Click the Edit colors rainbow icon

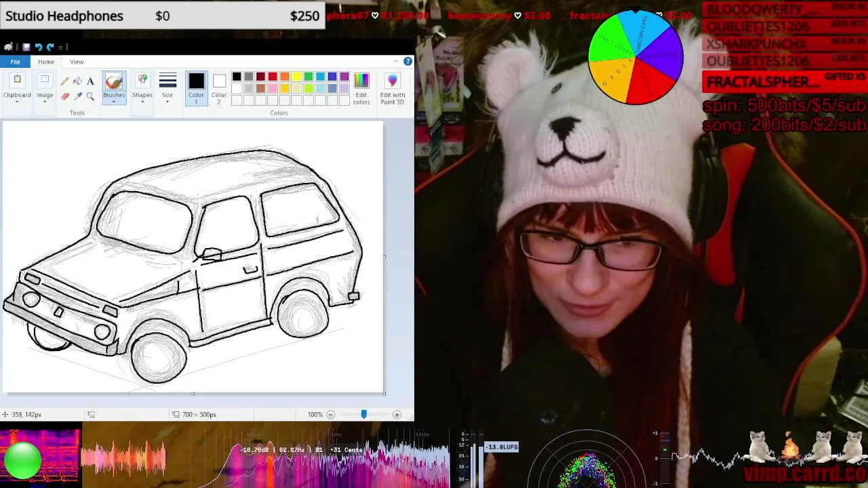click(361, 81)
